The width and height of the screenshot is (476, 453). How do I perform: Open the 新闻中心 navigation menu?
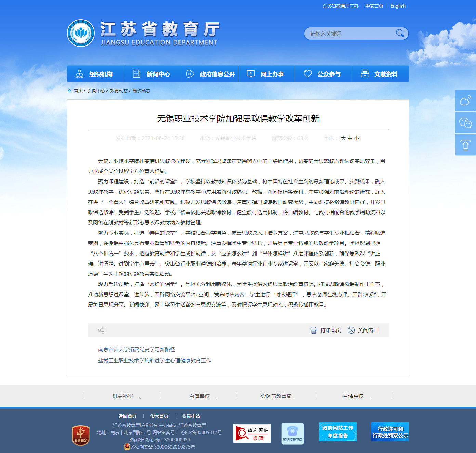coord(153,74)
